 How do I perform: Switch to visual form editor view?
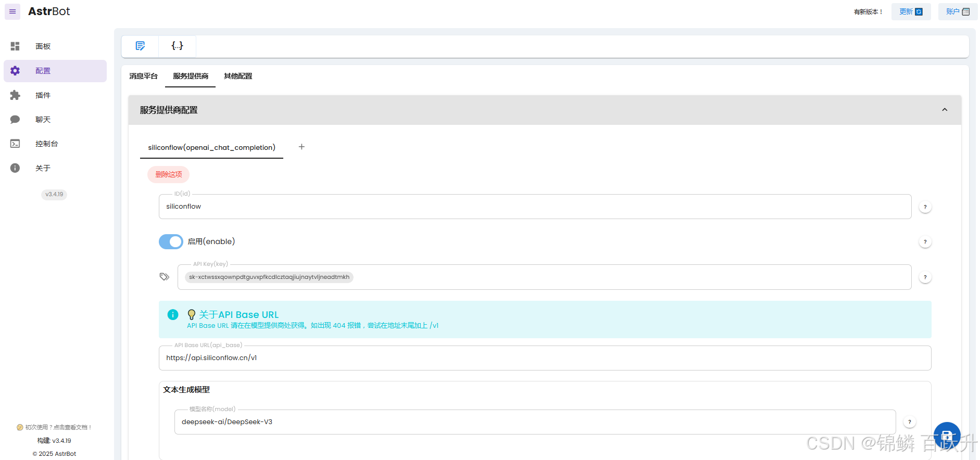140,46
